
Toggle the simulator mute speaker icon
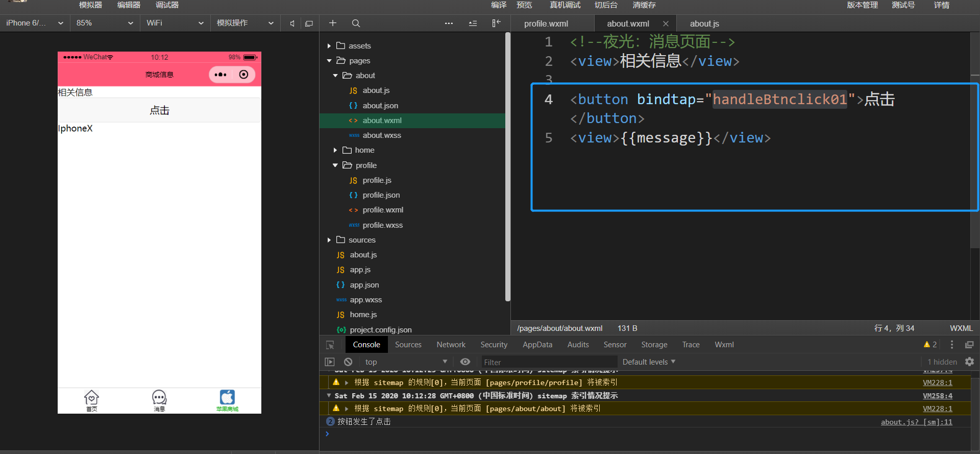[x=292, y=23]
